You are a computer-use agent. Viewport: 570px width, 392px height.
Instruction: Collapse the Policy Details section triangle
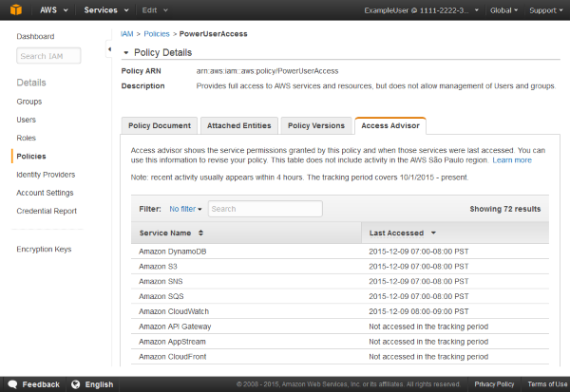point(125,53)
